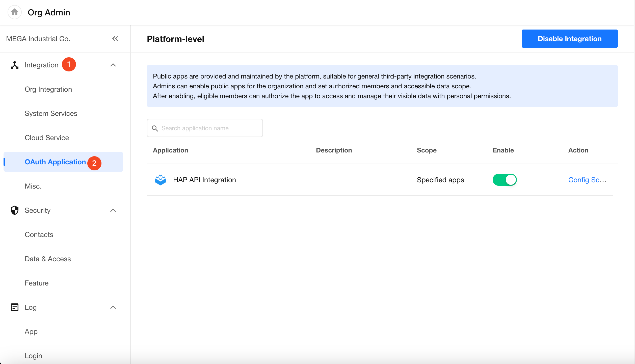Click the Description column header
The width and height of the screenshot is (635, 364).
tap(334, 150)
